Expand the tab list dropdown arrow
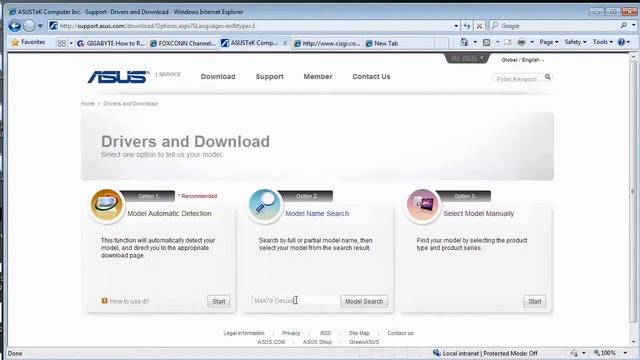 71,43
